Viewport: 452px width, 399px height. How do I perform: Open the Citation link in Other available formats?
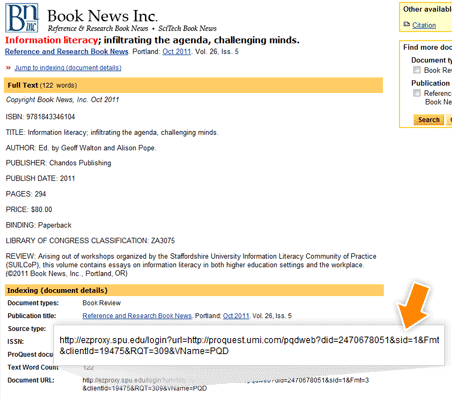tap(424, 25)
